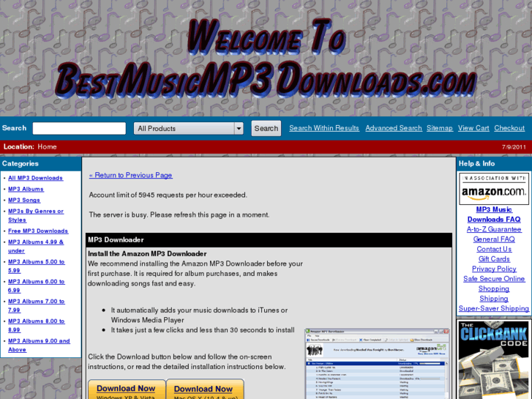Open Privacy Policy link

point(494,269)
